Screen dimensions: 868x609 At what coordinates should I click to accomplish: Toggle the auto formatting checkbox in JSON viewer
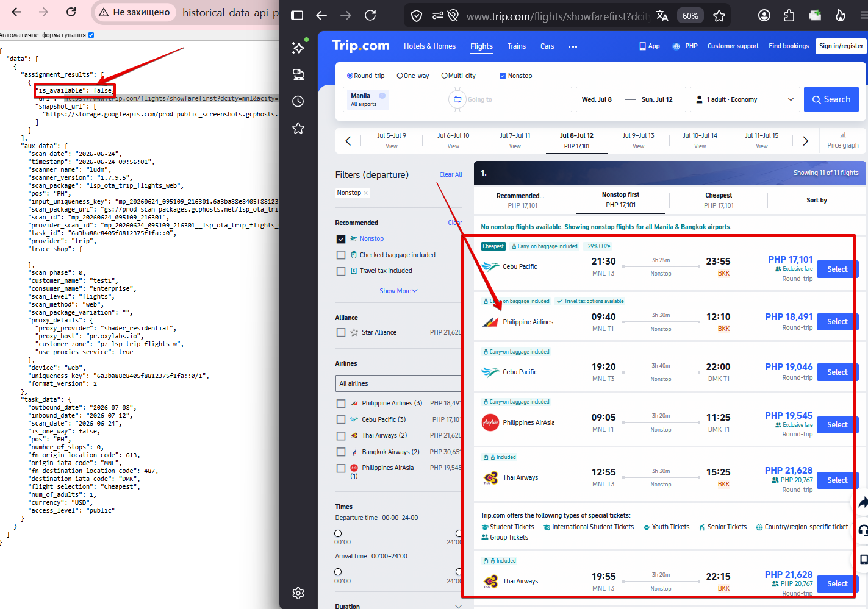click(91, 35)
